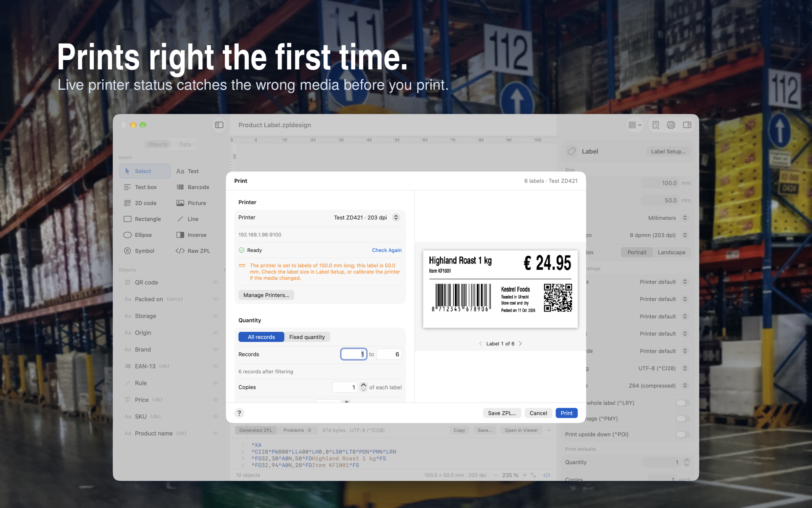Select the Raw ZPL tool
Viewport: 812px width, 508px height.
tap(193, 251)
